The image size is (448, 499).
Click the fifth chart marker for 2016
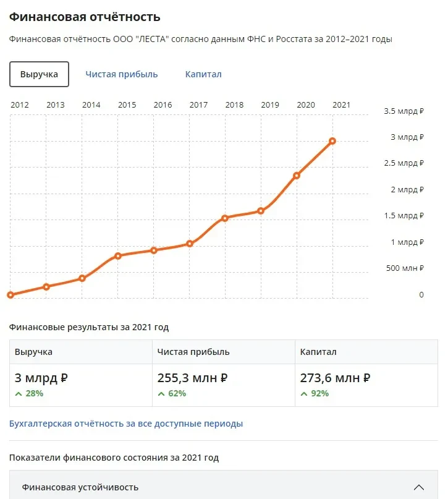154,250
